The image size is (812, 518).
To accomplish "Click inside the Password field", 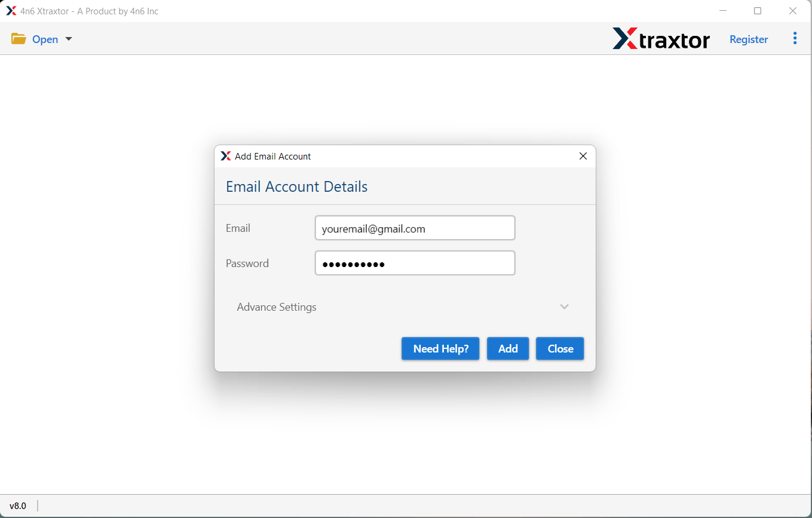I will coord(415,263).
